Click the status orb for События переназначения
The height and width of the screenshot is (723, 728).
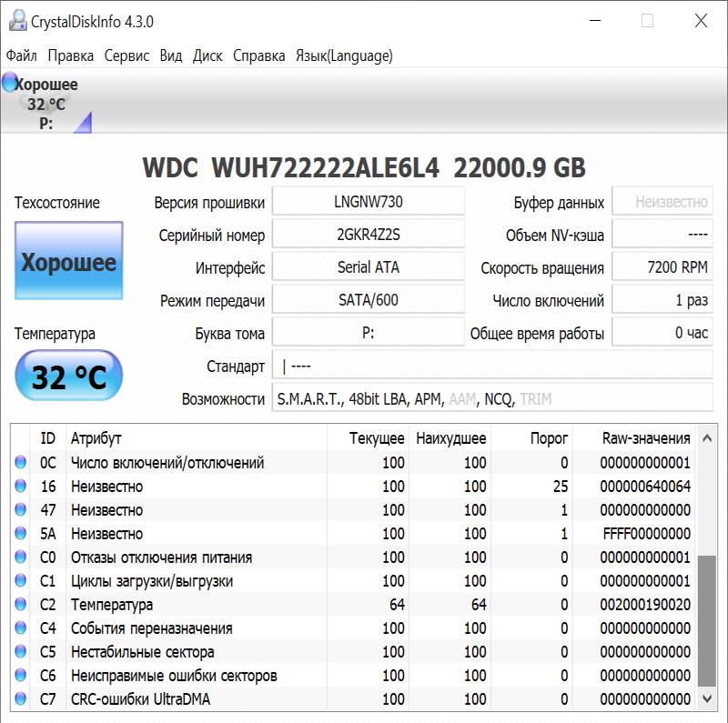tap(20, 628)
